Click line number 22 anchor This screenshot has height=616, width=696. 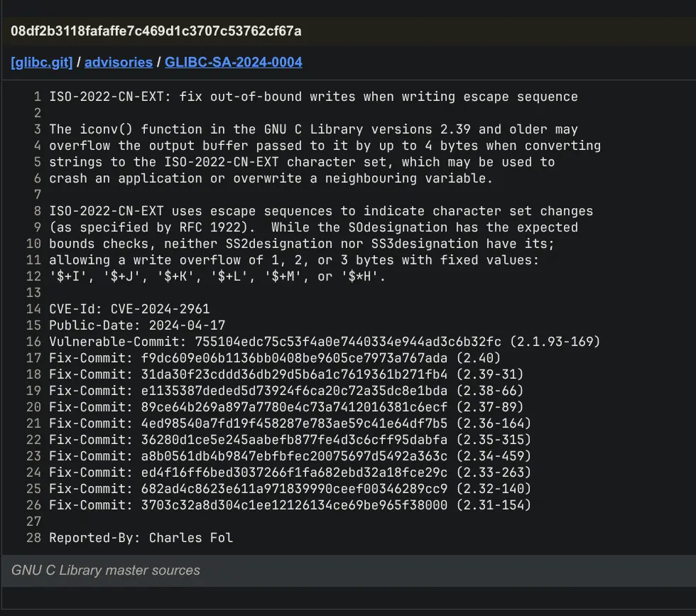[x=34, y=440]
